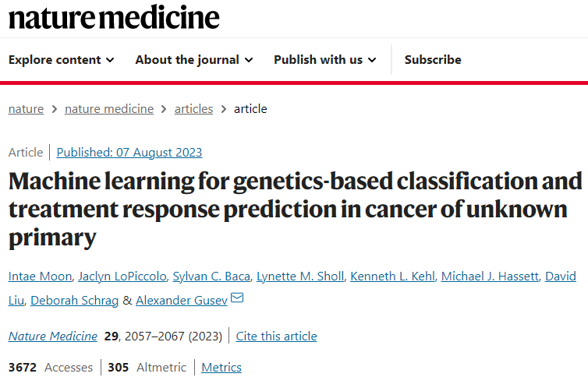Click author Kenneth L. Kehl
The width and height of the screenshot is (588, 377).
coord(392,277)
